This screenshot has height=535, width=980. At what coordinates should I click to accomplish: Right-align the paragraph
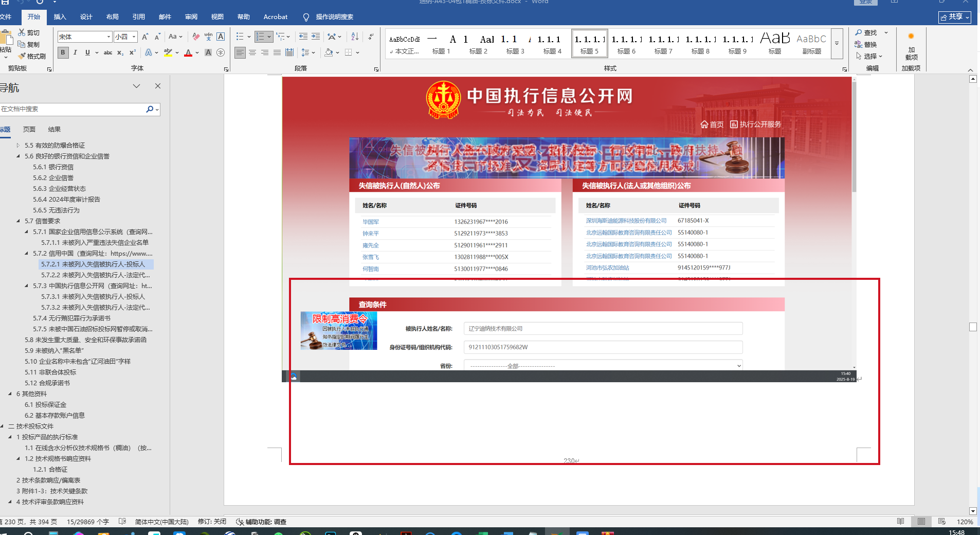[265, 52]
